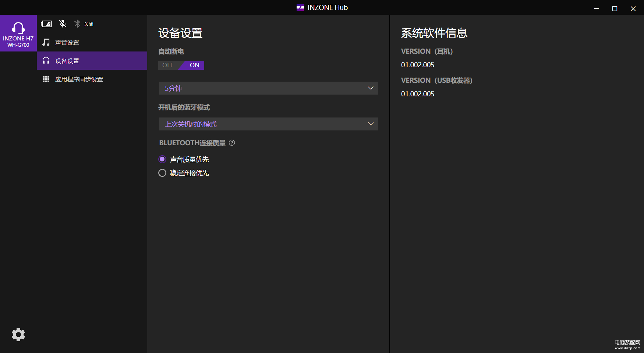Click the USB收发器 version label
The image size is (644, 353).
(x=437, y=80)
